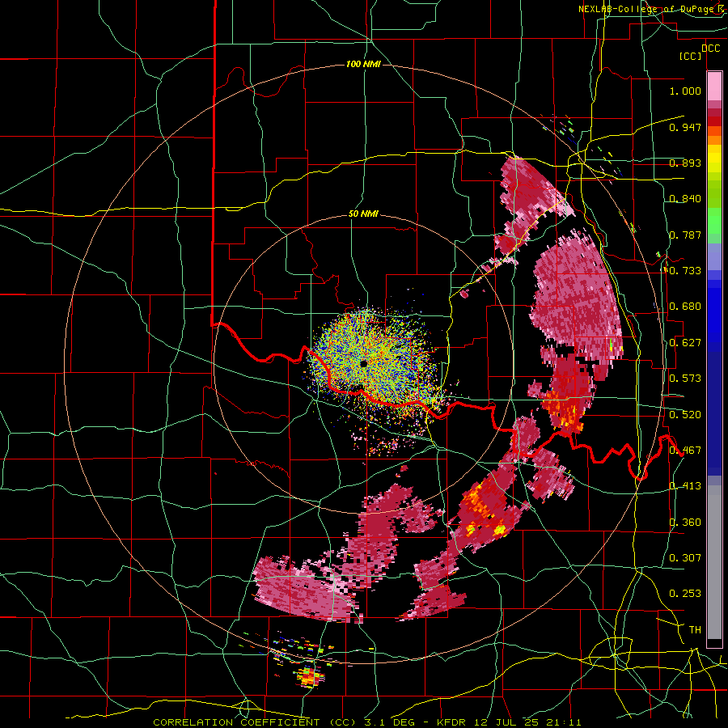Screen dimensions: 728x728
Task: Click the Correlation Coefficient KFDR caption
Action: [x=367, y=722]
